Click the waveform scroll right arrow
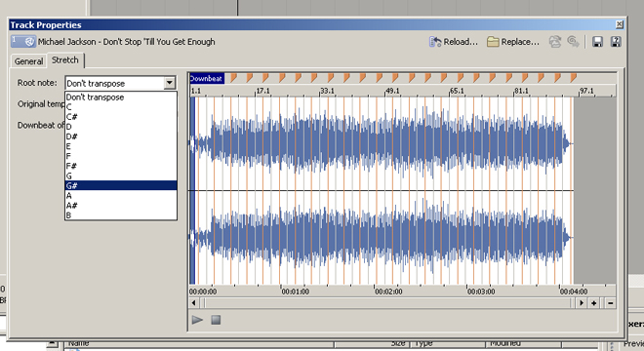644x351 pixels. click(581, 303)
